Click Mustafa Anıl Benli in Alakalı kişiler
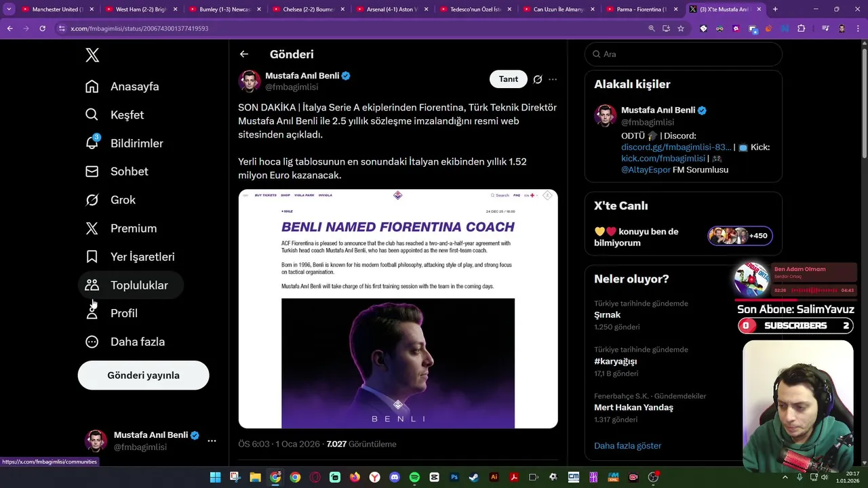The width and height of the screenshot is (868, 488). coord(658,110)
